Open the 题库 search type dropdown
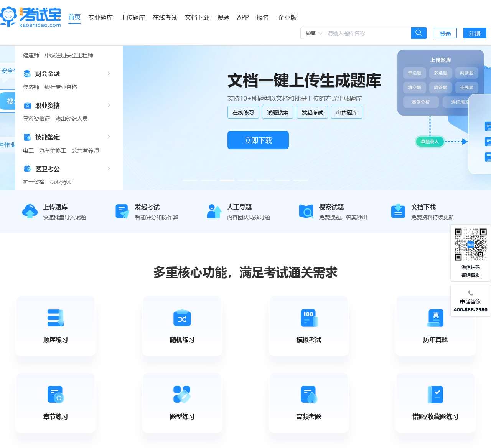Viewport: 491px width, 448px height. pyautogui.click(x=314, y=33)
